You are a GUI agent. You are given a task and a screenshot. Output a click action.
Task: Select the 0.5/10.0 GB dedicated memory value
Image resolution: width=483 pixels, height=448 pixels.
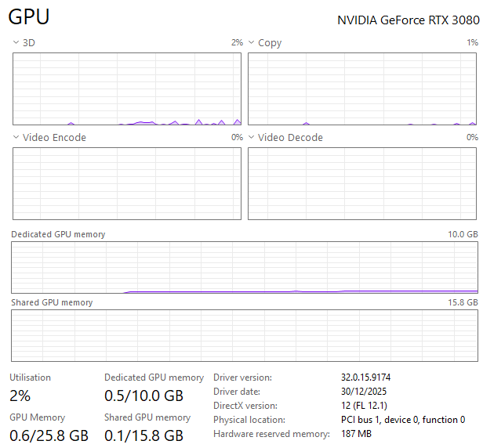click(x=143, y=396)
